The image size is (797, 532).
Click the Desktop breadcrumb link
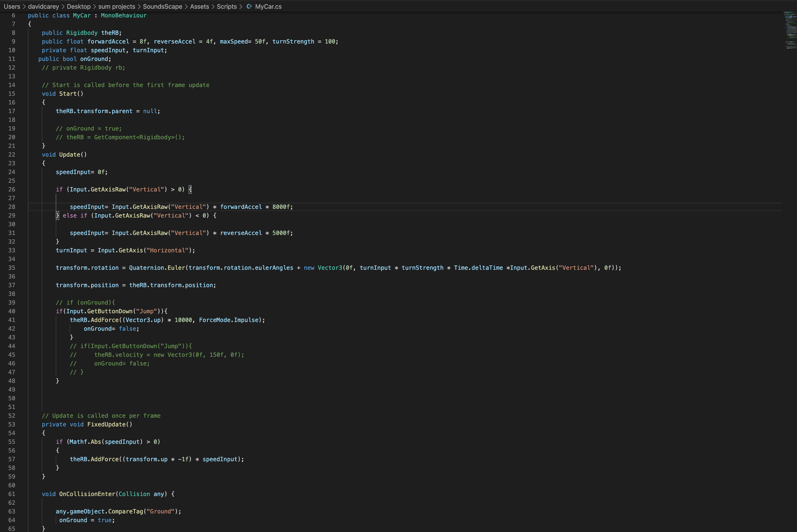[78, 6]
